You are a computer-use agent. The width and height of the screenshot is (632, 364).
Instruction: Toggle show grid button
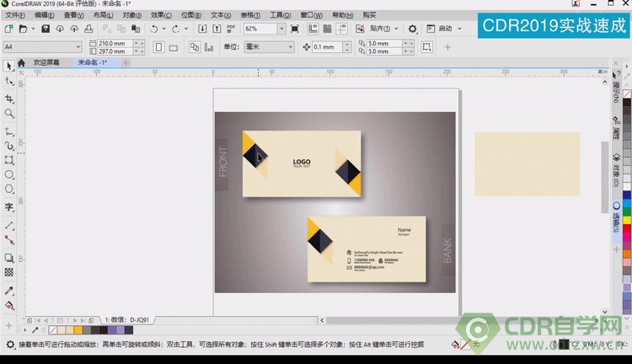coord(327,29)
